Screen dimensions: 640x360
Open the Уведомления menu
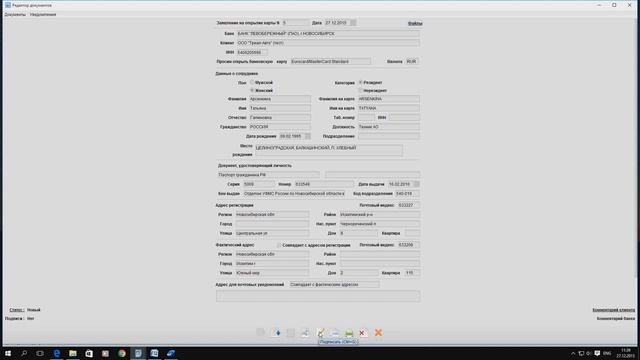coord(43,15)
